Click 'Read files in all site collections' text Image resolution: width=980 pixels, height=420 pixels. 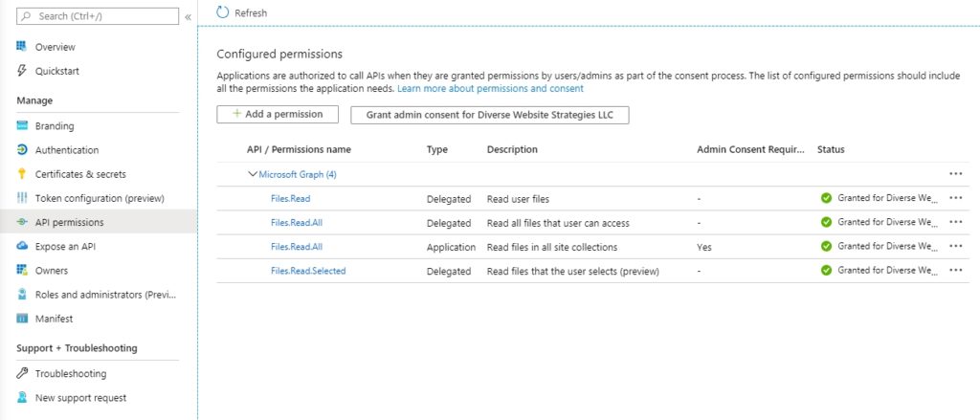(x=552, y=247)
